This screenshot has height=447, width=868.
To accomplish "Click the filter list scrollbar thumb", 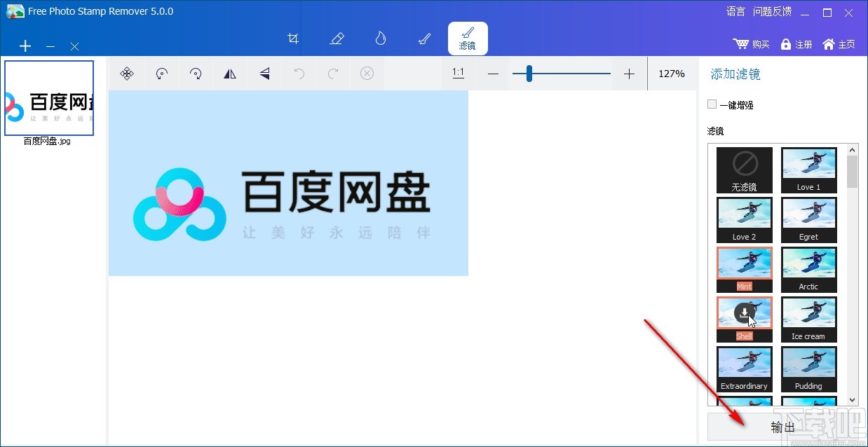I will coord(852,172).
